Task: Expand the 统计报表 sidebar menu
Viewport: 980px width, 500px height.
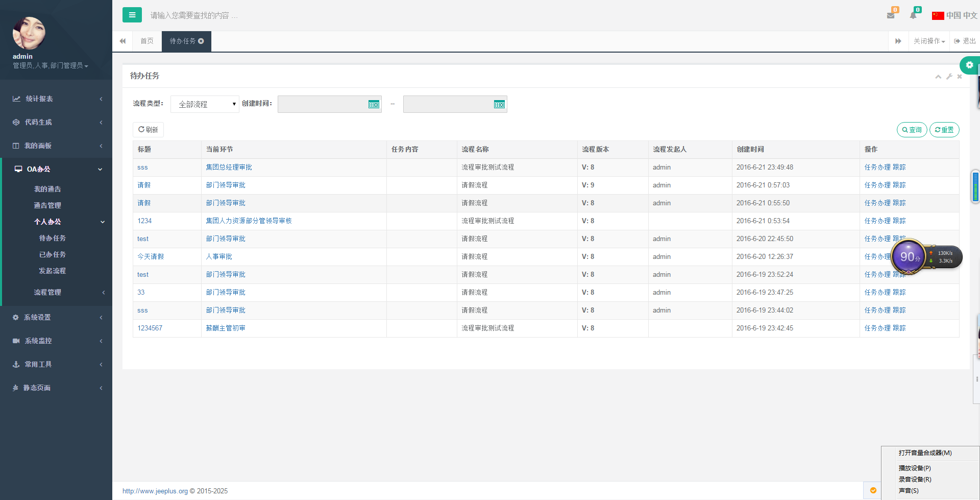Action: point(56,99)
